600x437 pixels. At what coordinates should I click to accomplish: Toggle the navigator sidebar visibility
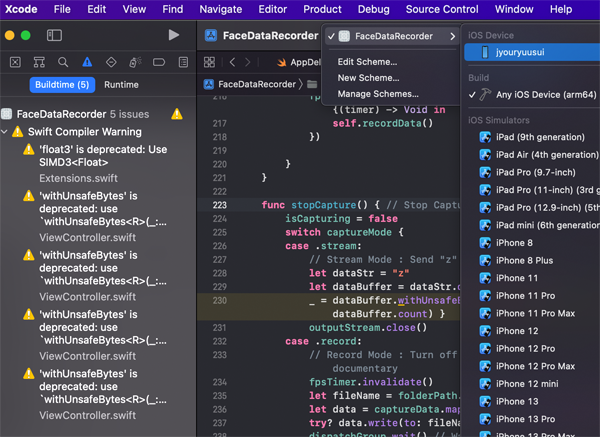click(54, 35)
